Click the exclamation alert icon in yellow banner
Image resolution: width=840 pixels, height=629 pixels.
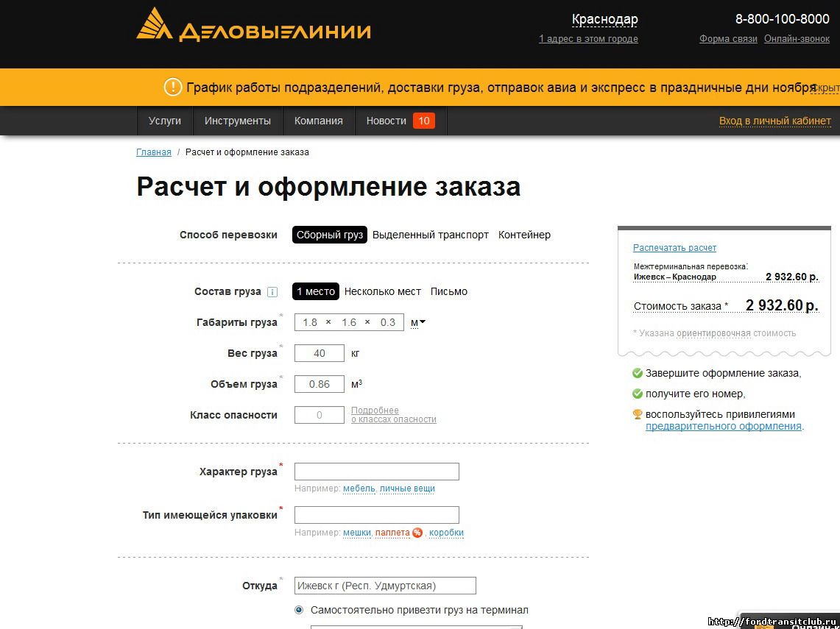tap(172, 88)
